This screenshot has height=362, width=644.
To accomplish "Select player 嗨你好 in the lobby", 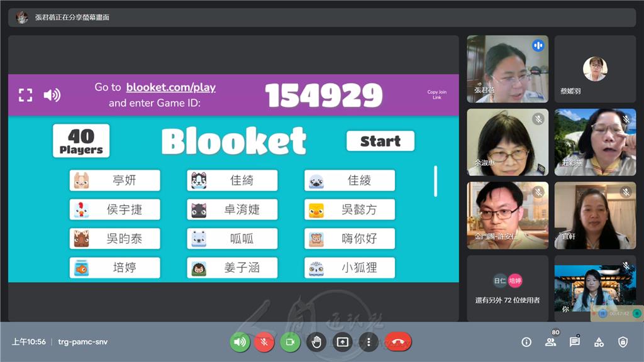I will (350, 238).
